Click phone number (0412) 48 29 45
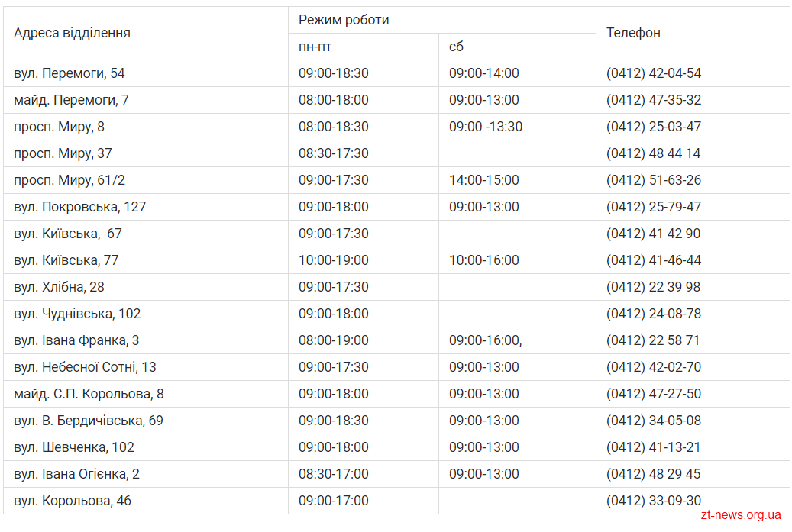This screenshot has width=792, height=532. [653, 474]
